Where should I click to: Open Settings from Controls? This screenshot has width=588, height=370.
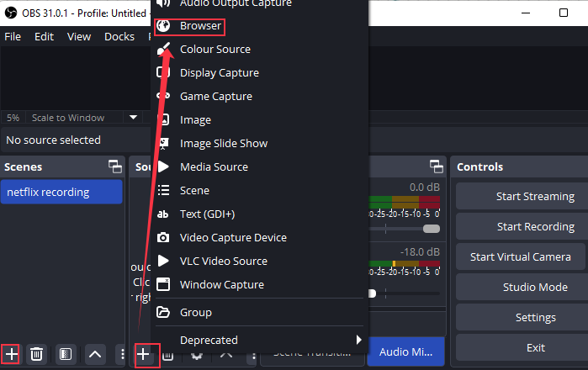pos(522,318)
